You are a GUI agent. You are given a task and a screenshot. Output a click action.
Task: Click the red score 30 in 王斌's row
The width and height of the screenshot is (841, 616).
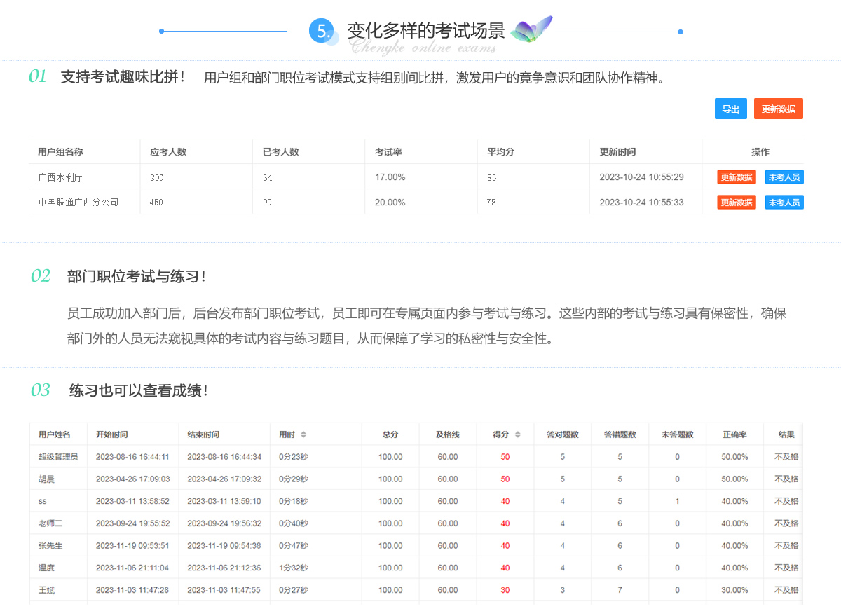click(x=505, y=591)
